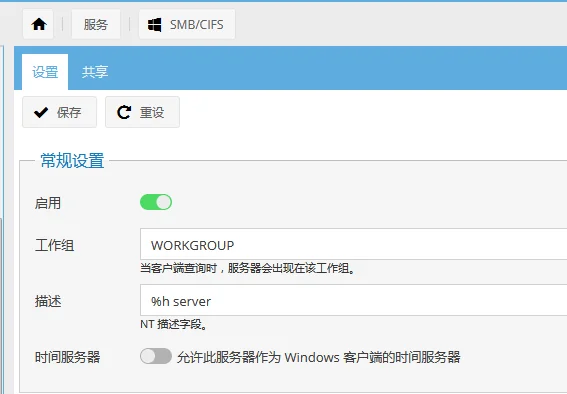Switch to the 设置 tab
Screen dimensions: 567x394
[45, 72]
